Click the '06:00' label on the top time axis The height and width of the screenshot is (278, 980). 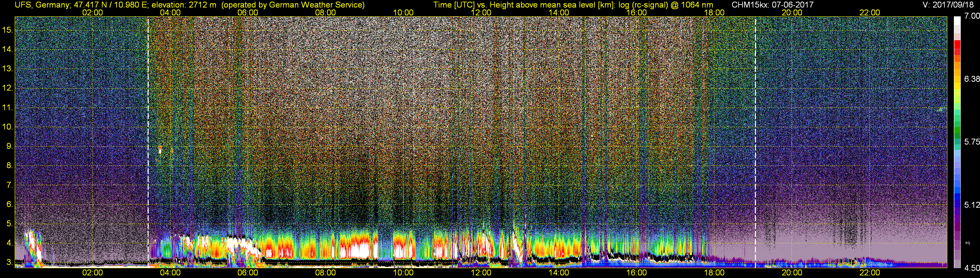[x=248, y=12]
